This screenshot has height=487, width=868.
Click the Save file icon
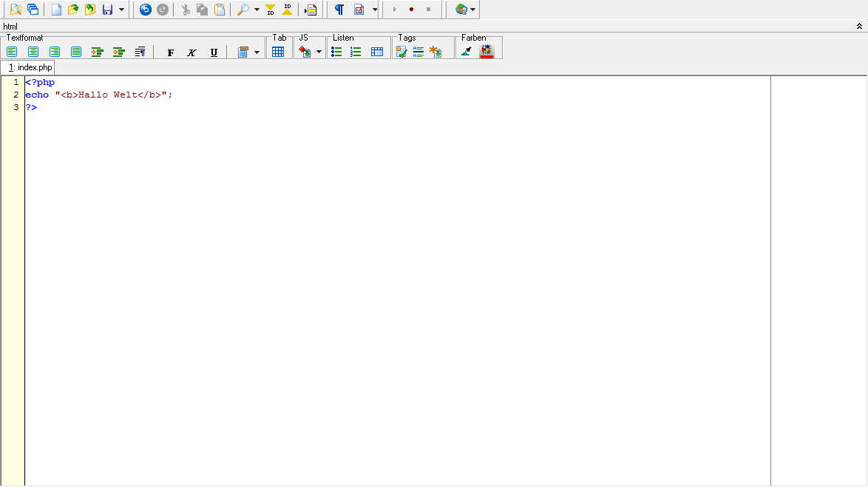click(x=107, y=10)
